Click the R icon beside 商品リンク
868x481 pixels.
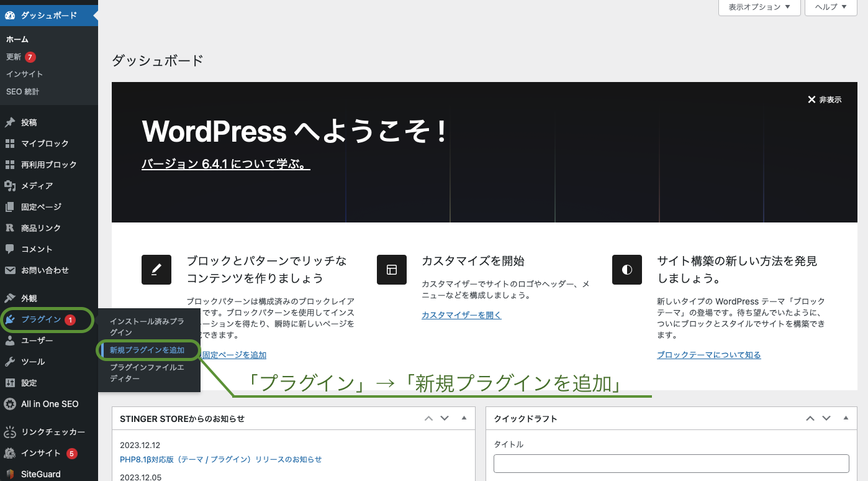click(x=10, y=228)
